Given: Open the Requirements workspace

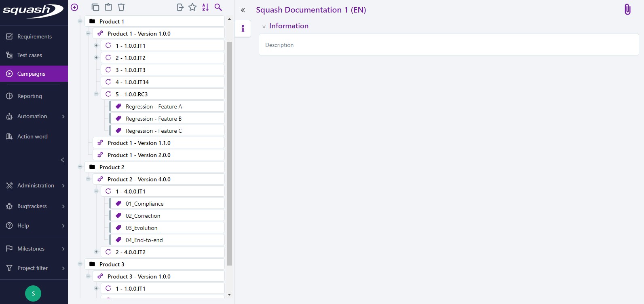Looking at the screenshot, I should point(34,36).
